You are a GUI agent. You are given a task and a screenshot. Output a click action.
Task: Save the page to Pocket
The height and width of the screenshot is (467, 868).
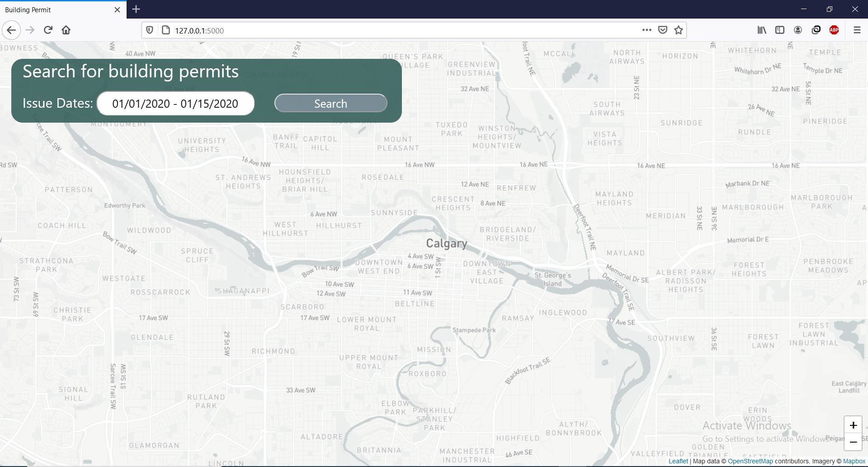click(663, 30)
